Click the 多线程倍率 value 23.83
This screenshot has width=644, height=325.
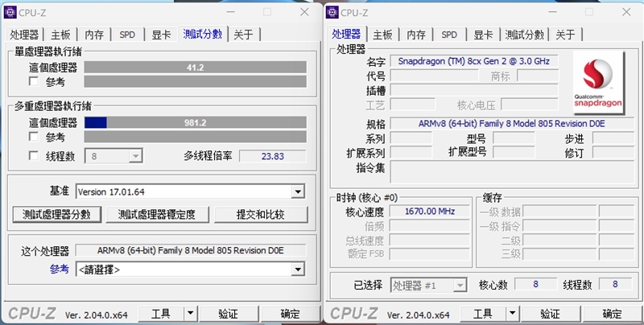click(273, 156)
